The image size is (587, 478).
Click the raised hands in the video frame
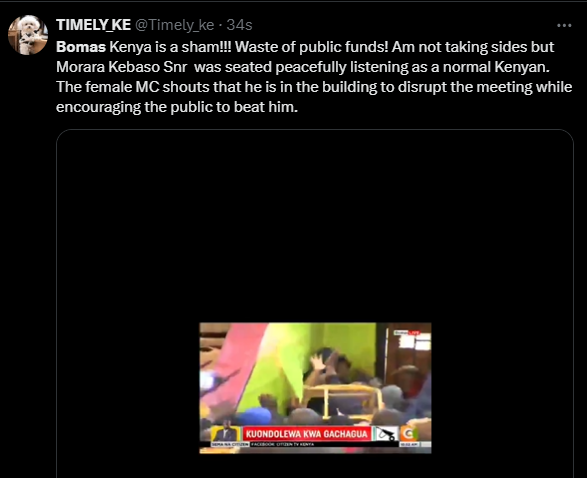[x=321, y=362]
